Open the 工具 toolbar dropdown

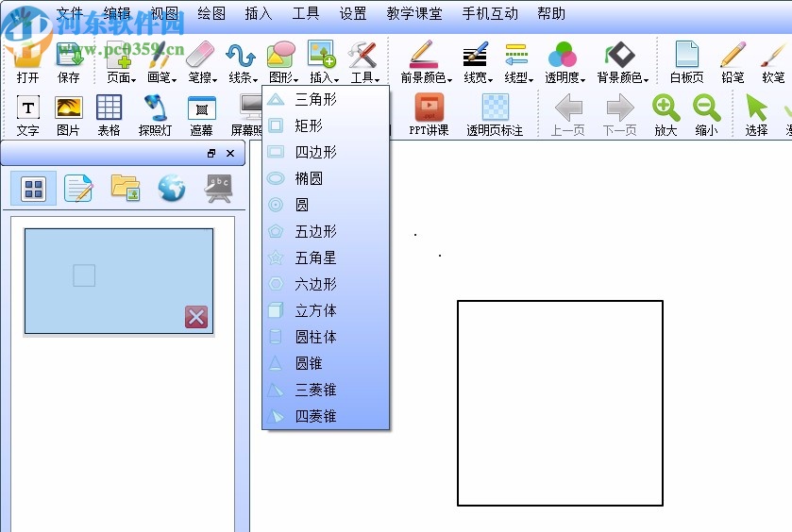[x=364, y=62]
